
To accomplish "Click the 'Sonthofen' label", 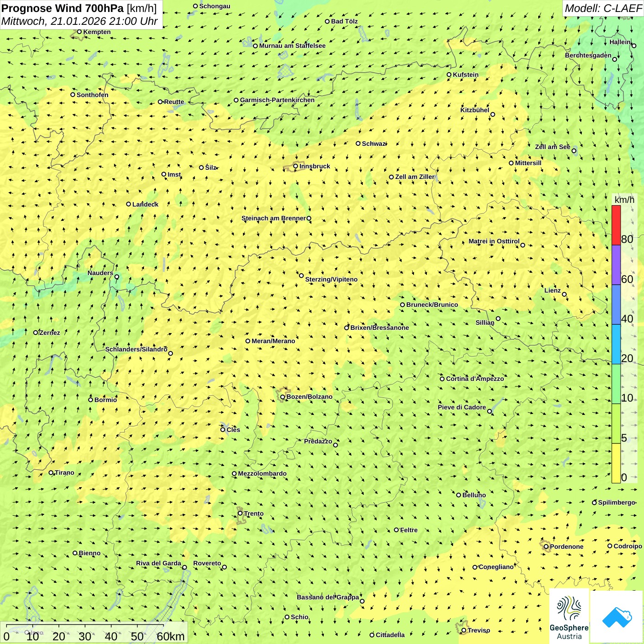I will pos(92,95).
